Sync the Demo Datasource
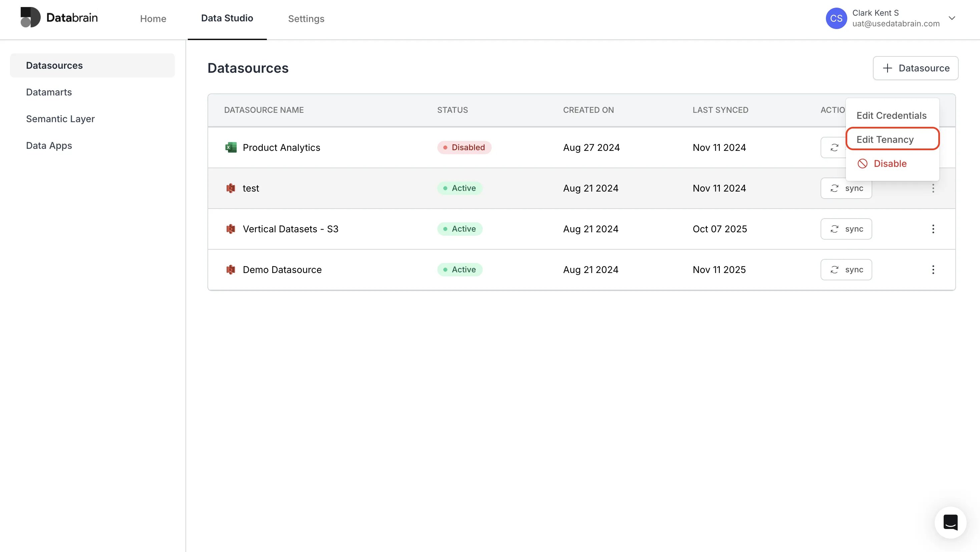 (846, 270)
